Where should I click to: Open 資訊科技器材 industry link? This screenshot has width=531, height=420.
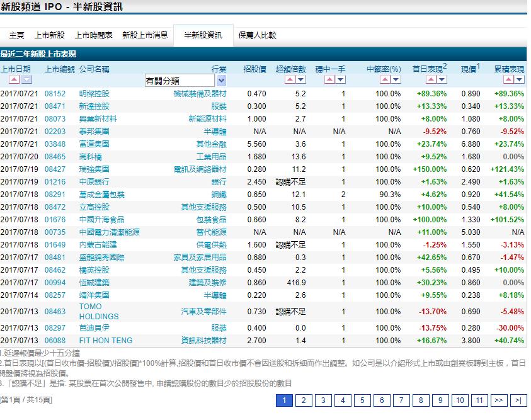tap(203, 341)
